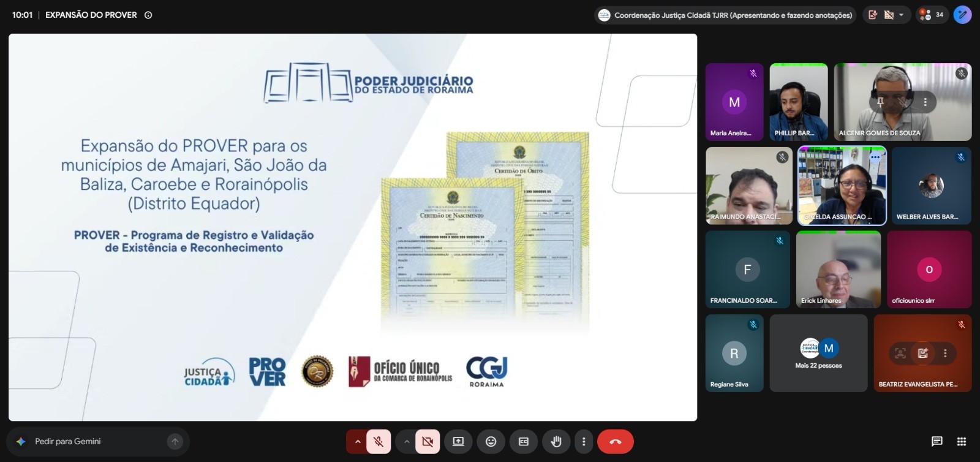Select the Erick Linhares video tile
Screen dimensions: 980x462
pyautogui.click(x=839, y=270)
